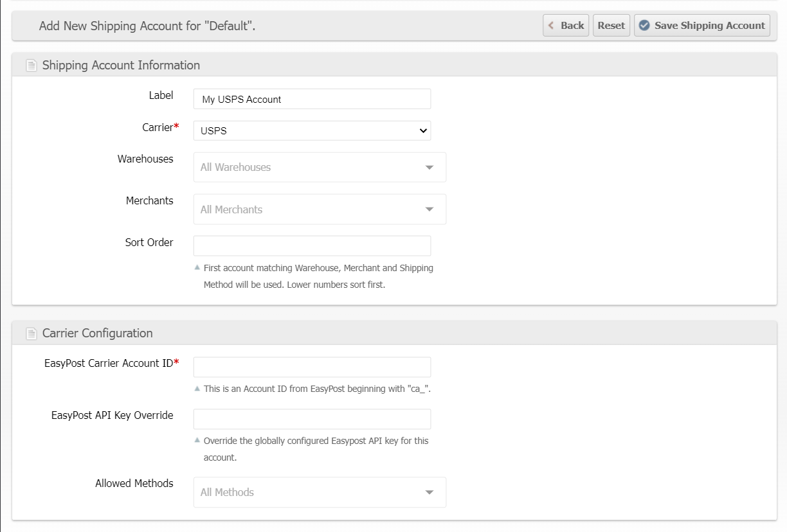Click the Carrier Configuration document icon

31,333
